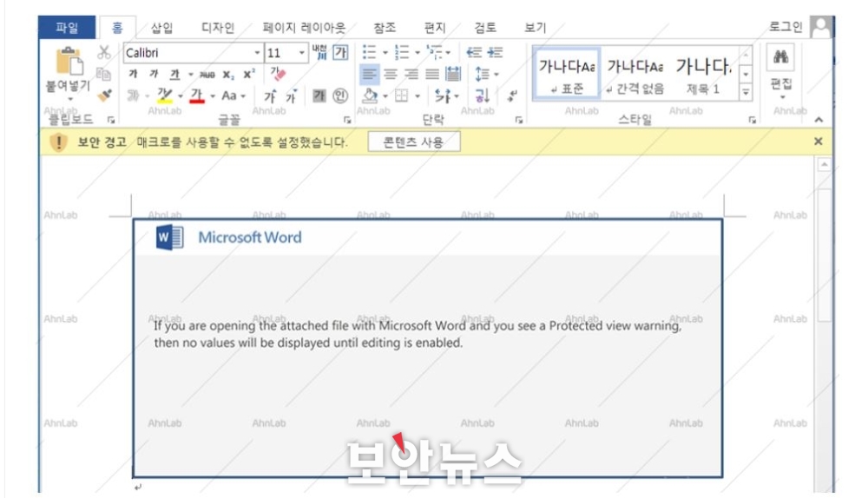Select the Format Painter brush icon
The image size is (868, 498).
coord(105,95)
